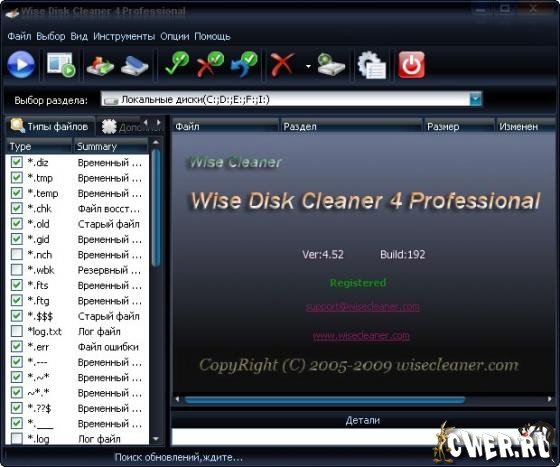Click results horizontal scroll left arrow
This screenshot has height=467, width=560.
pos(177,400)
